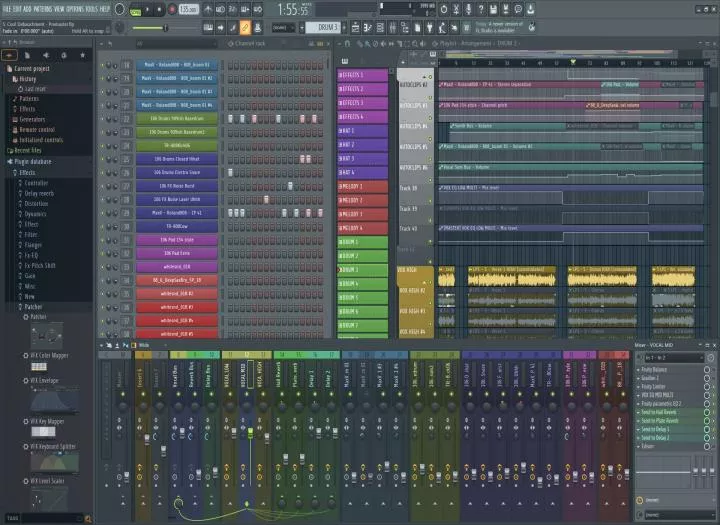Open the TOOLS menu
Screen dimensions: 720x525
pyautogui.click(x=92, y=9)
